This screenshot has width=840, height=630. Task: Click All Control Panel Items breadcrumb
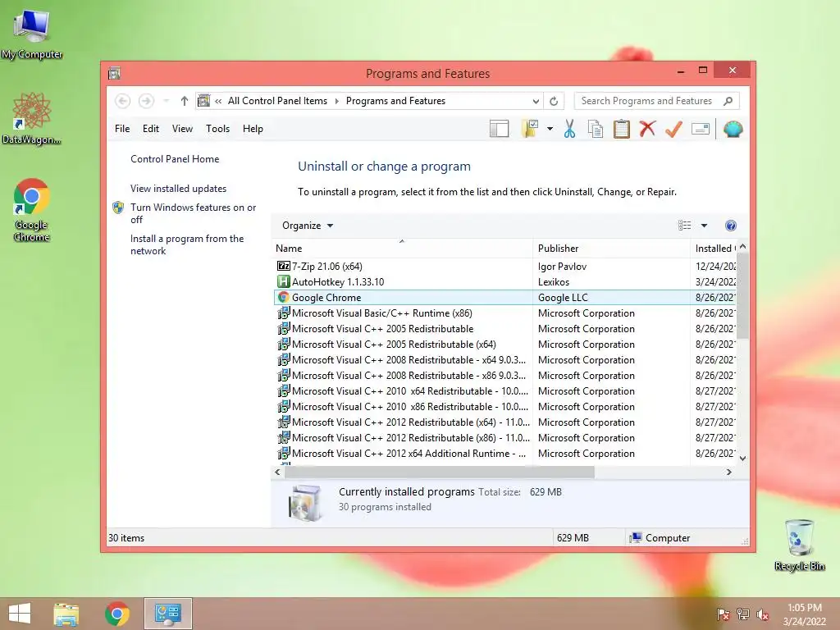pyautogui.click(x=277, y=101)
